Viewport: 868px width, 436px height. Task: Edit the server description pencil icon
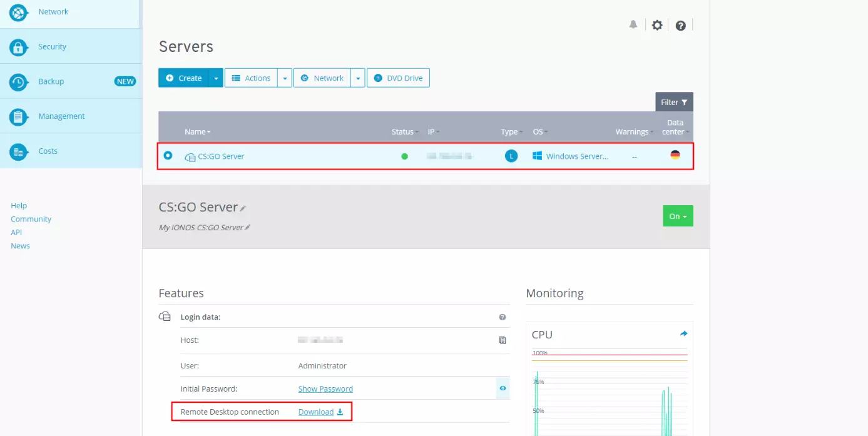pyautogui.click(x=247, y=228)
